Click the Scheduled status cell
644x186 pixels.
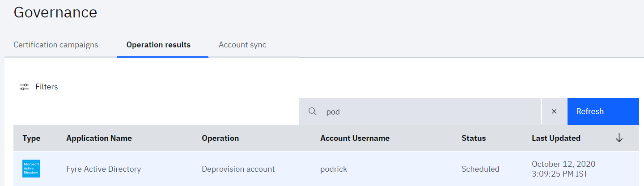point(480,169)
